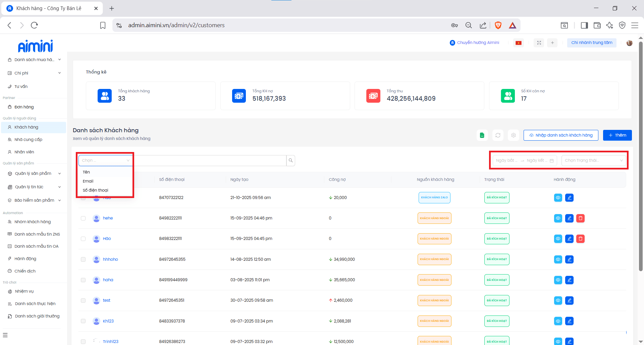Open Nhà cung cấp in sidebar
The height and width of the screenshot is (345, 644).
click(x=29, y=140)
